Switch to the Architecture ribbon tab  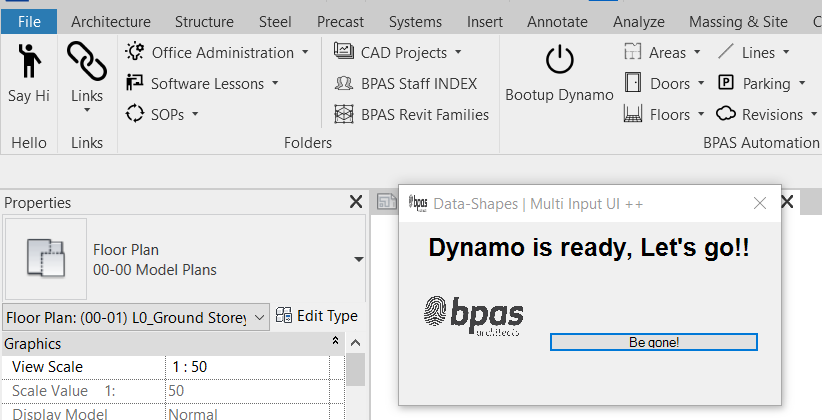pos(111,21)
